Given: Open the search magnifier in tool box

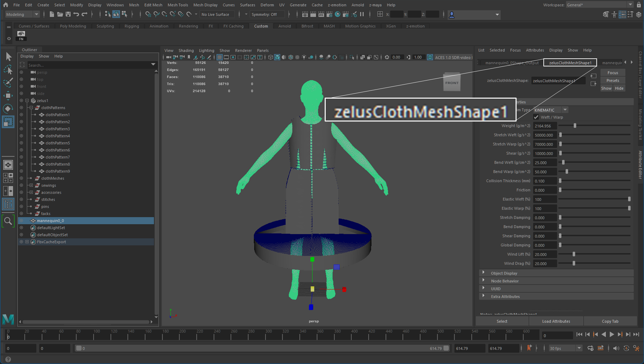Looking at the screenshot, I should point(8,221).
